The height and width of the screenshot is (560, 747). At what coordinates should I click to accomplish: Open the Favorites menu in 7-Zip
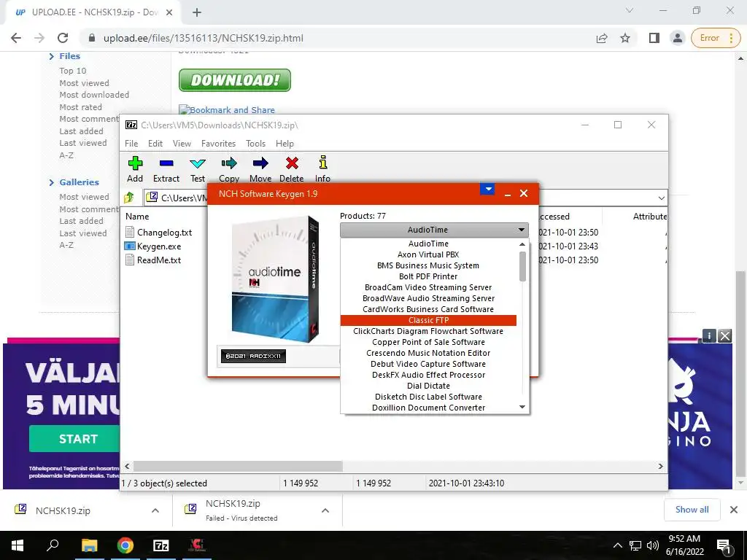(219, 144)
